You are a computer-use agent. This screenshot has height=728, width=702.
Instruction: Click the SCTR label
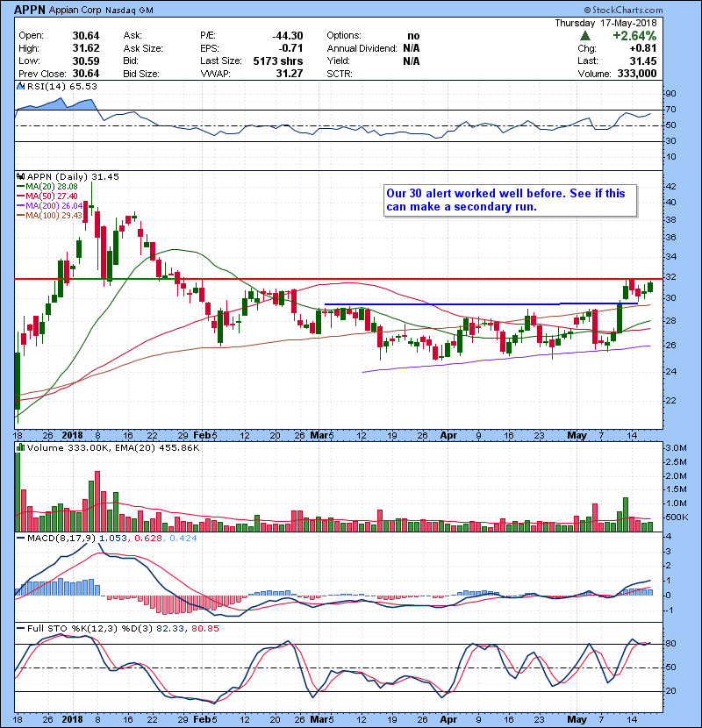(x=339, y=74)
